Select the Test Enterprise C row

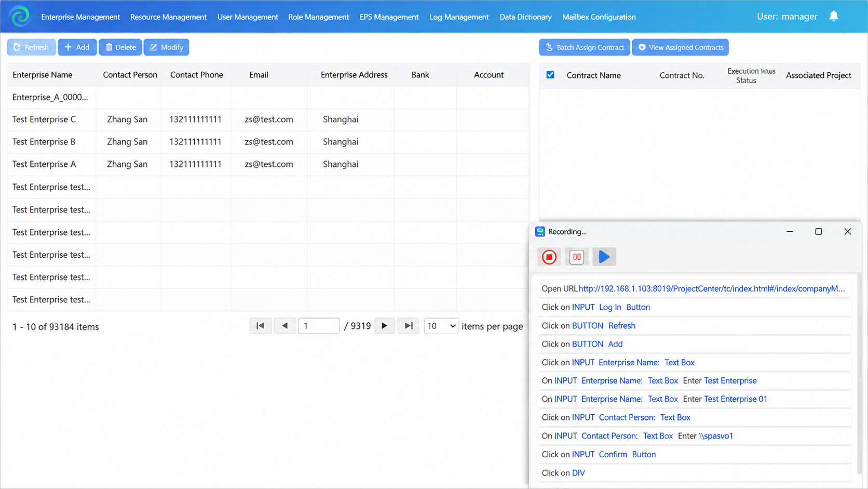[268, 120]
